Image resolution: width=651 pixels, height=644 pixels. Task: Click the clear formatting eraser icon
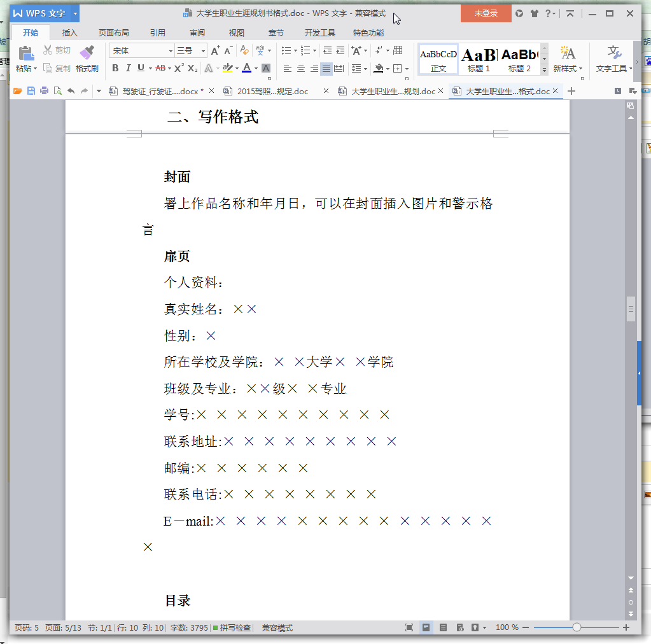click(244, 50)
